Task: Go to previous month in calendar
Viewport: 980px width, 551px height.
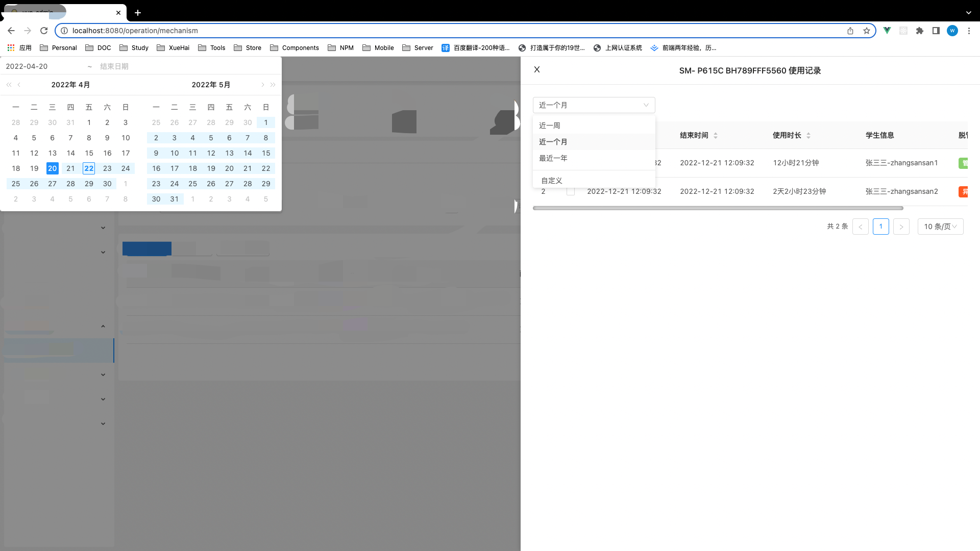Action: point(19,85)
